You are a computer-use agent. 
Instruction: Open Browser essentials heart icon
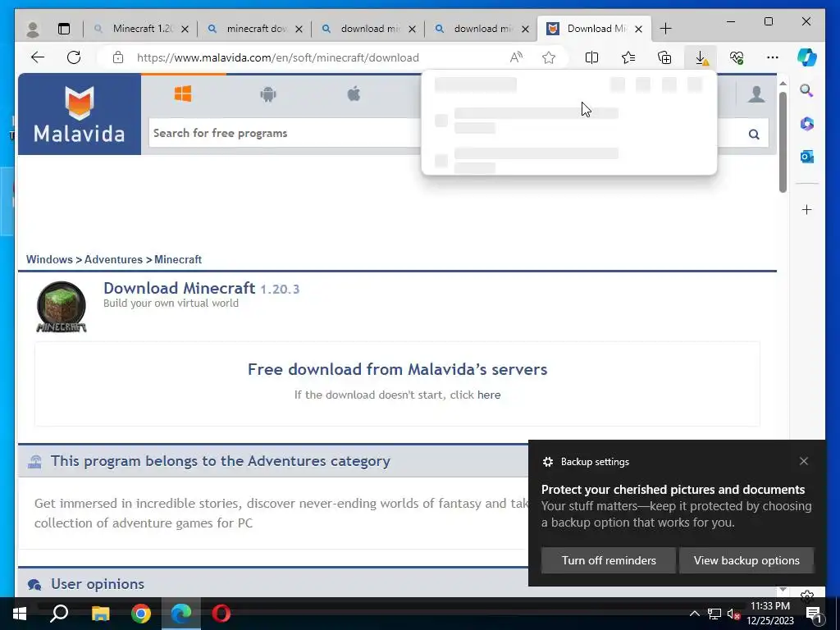pyautogui.click(x=737, y=57)
